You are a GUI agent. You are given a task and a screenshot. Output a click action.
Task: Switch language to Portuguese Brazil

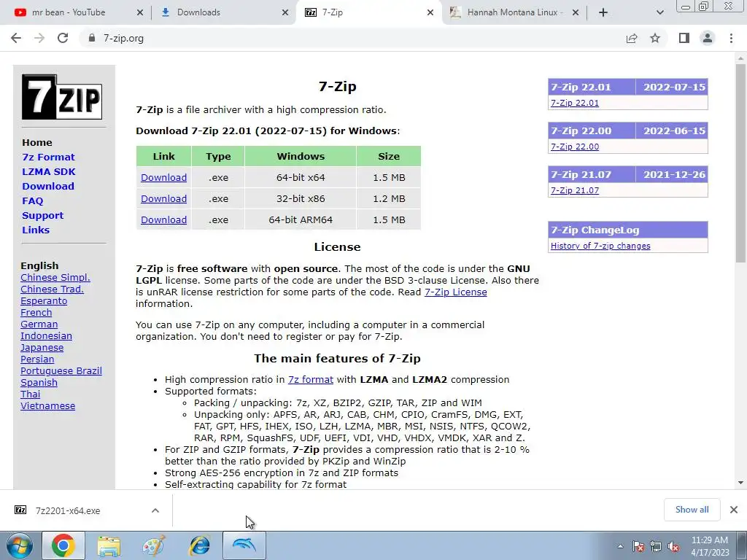[61, 371]
